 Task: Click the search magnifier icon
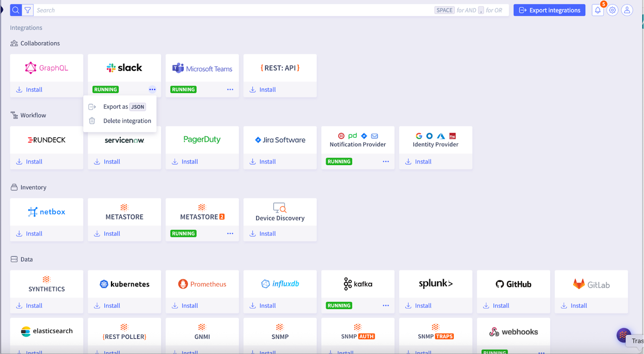[x=15, y=10]
